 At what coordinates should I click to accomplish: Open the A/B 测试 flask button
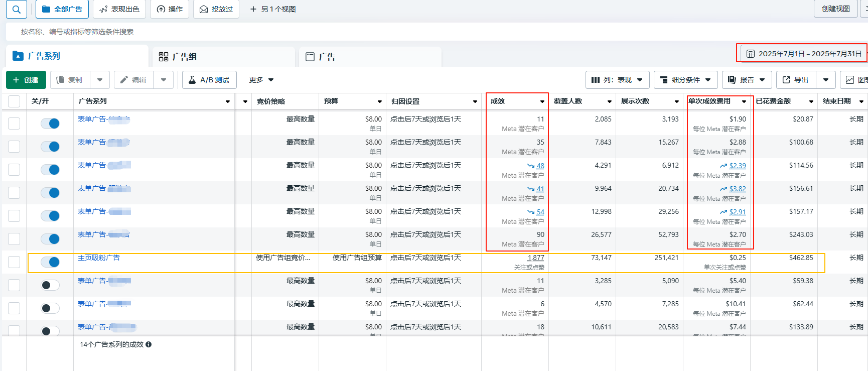click(209, 80)
